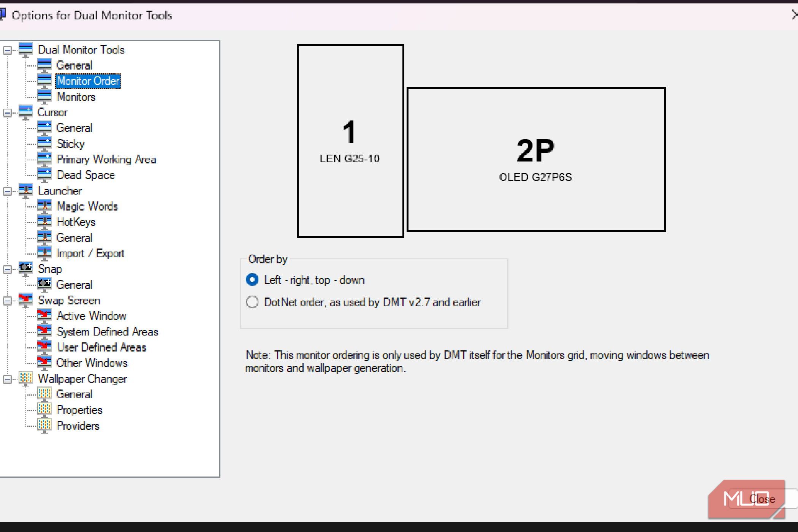Open System Defined Areas settings

click(x=107, y=331)
